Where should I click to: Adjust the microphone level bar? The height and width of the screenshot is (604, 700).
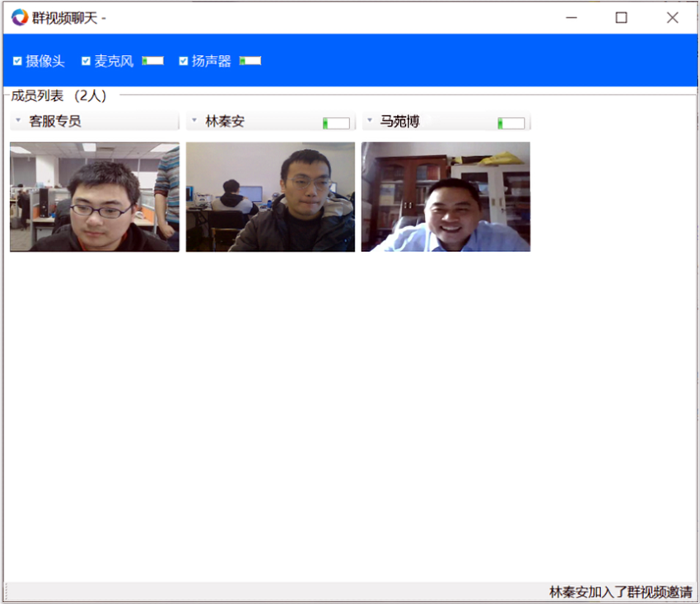click(x=152, y=61)
